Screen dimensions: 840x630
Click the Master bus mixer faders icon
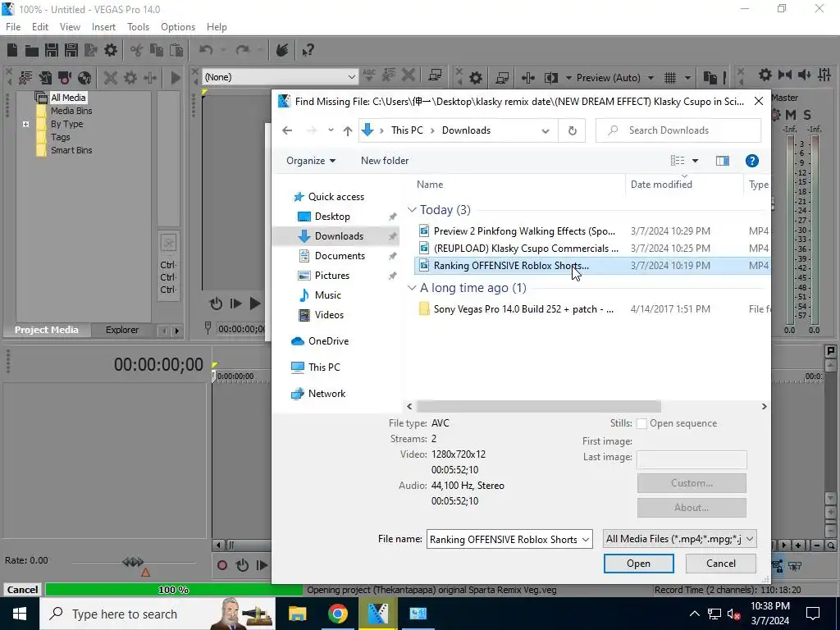tap(824, 75)
